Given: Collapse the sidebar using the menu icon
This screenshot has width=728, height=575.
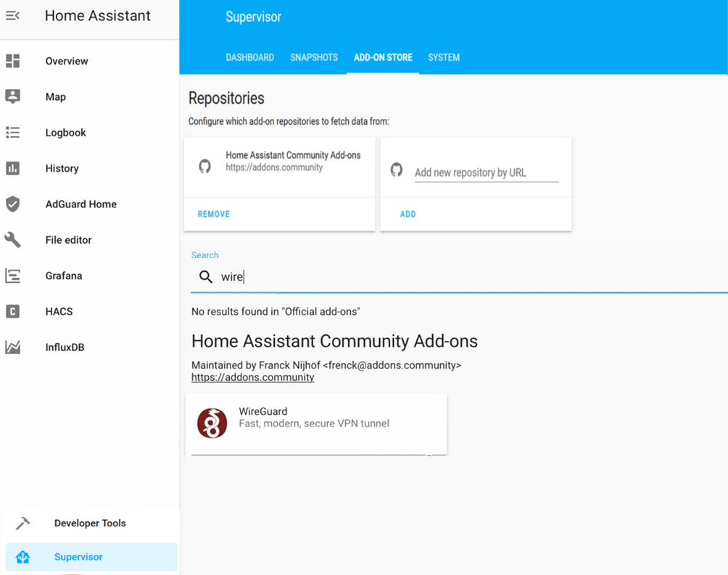Looking at the screenshot, I should [x=12, y=15].
